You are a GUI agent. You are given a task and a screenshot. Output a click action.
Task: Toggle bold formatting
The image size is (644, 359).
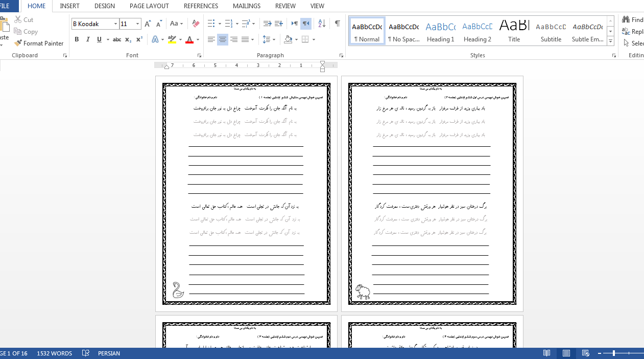(77, 39)
